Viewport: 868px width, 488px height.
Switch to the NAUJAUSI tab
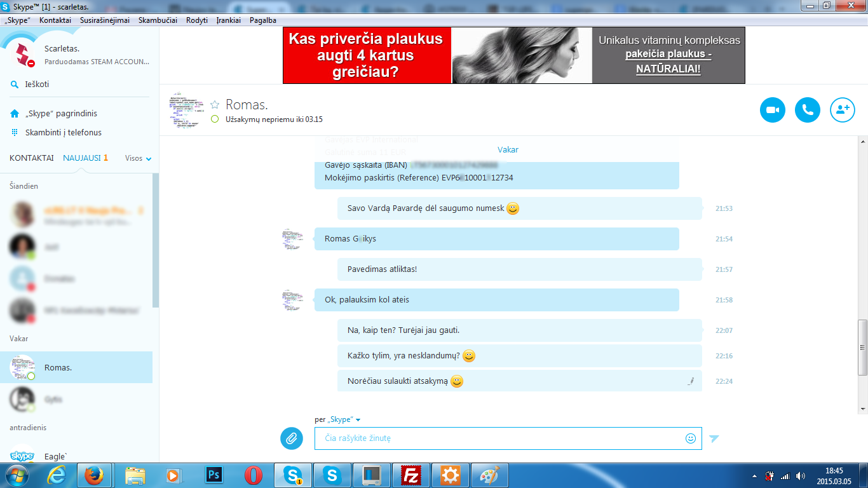click(82, 158)
